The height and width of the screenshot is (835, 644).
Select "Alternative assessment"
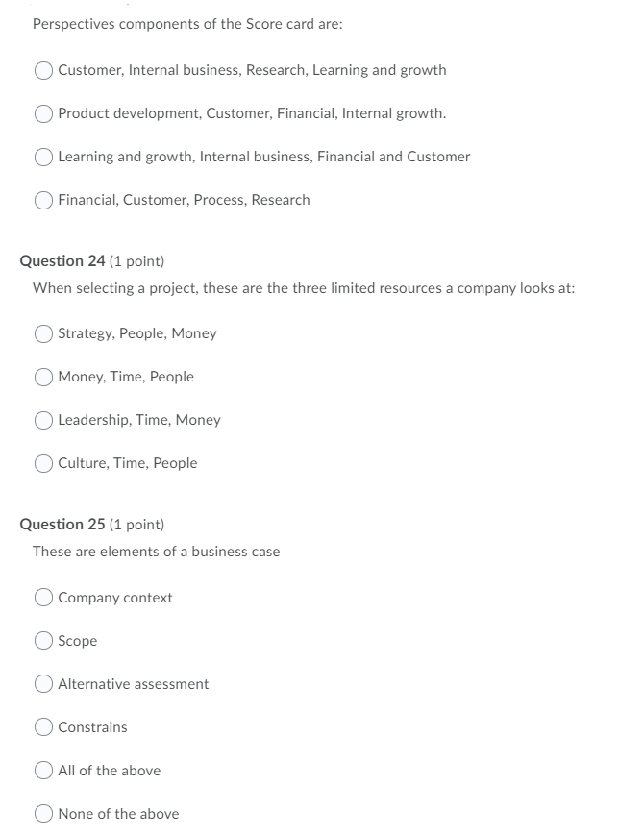click(x=43, y=683)
